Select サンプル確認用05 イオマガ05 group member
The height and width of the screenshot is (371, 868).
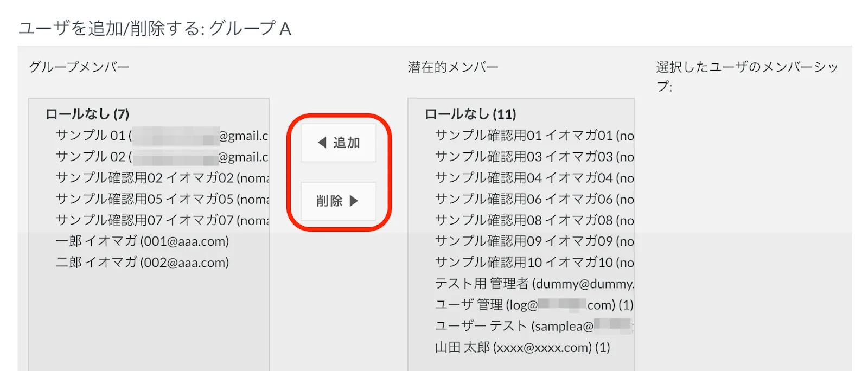pyautogui.click(x=161, y=199)
